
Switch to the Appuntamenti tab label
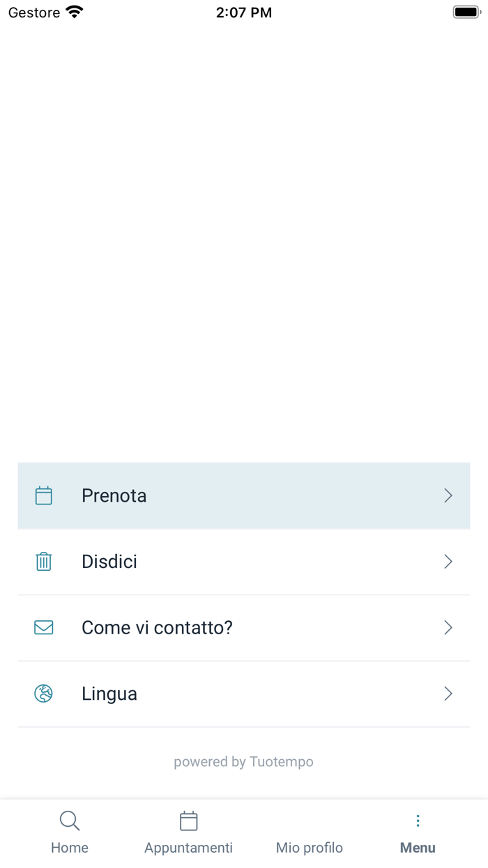click(x=188, y=848)
